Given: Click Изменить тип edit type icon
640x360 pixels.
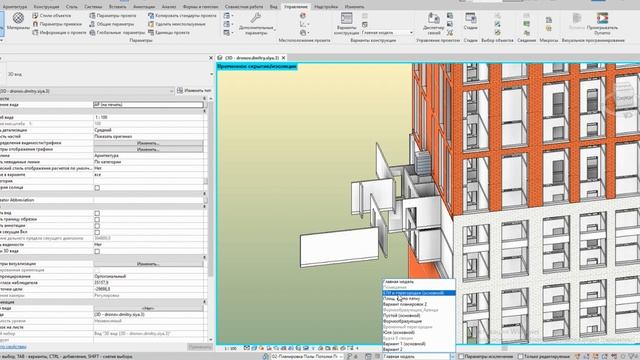Looking at the screenshot, I should click(x=180, y=91).
